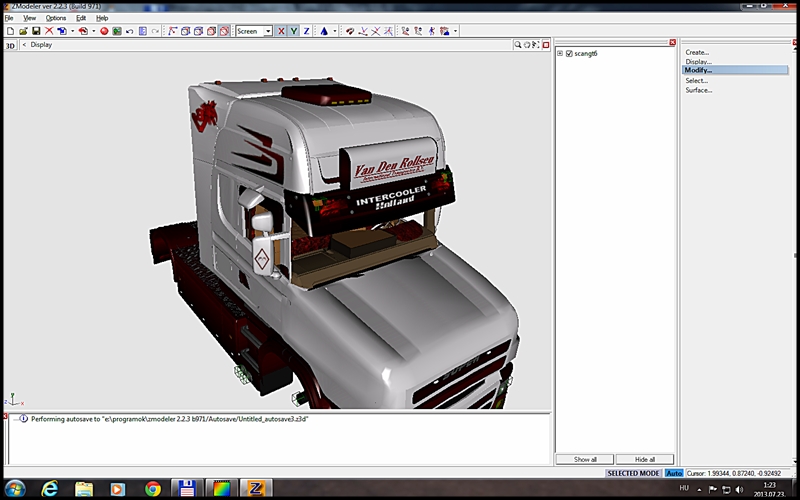
Task: Click the Hide all button
Action: click(644, 459)
